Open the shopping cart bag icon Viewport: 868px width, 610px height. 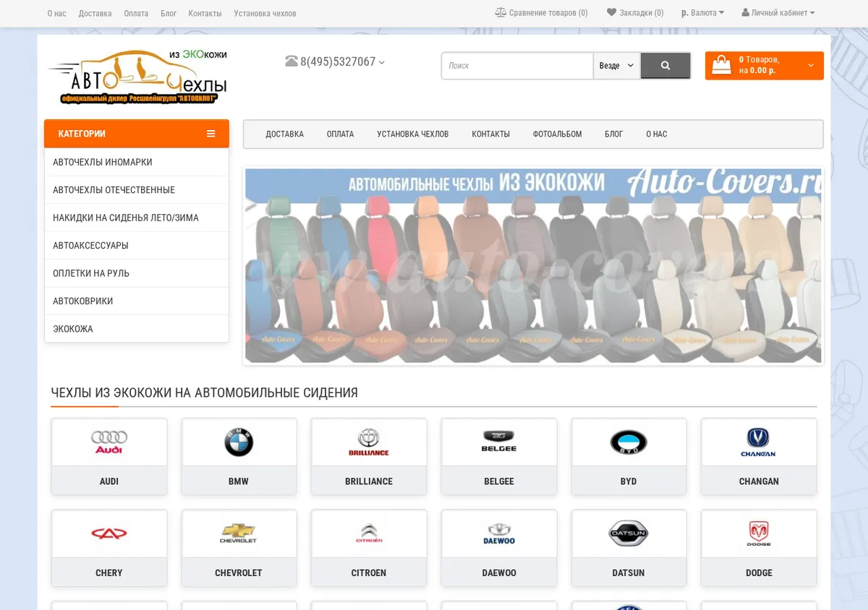tap(721, 66)
